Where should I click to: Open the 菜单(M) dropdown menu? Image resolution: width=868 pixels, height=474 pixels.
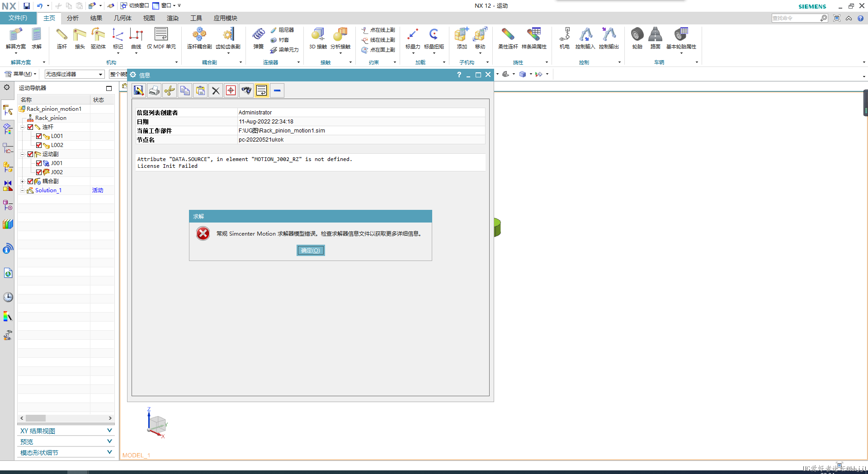tap(21, 74)
